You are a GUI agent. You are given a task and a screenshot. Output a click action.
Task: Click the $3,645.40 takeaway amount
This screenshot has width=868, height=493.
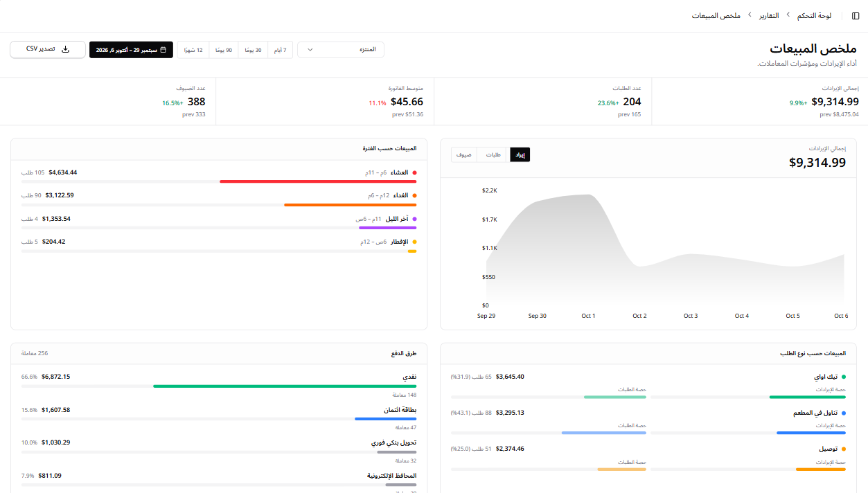click(510, 377)
